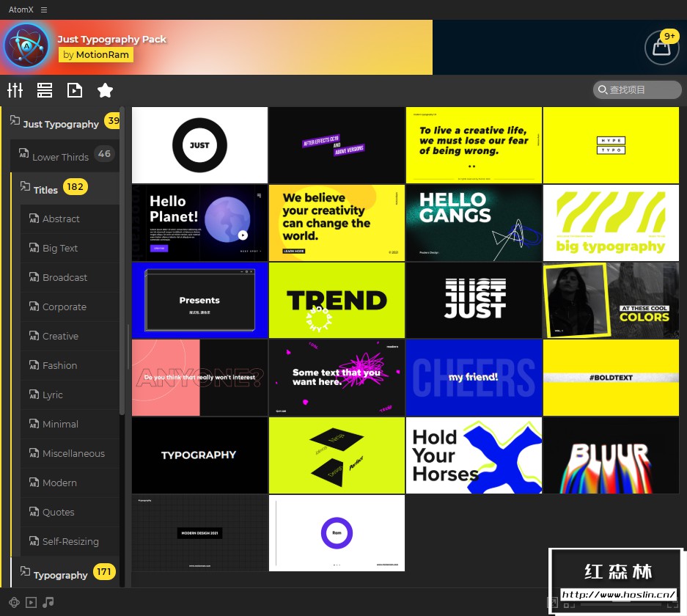
Task: Select the Lyric subcategory
Action: (x=70, y=395)
